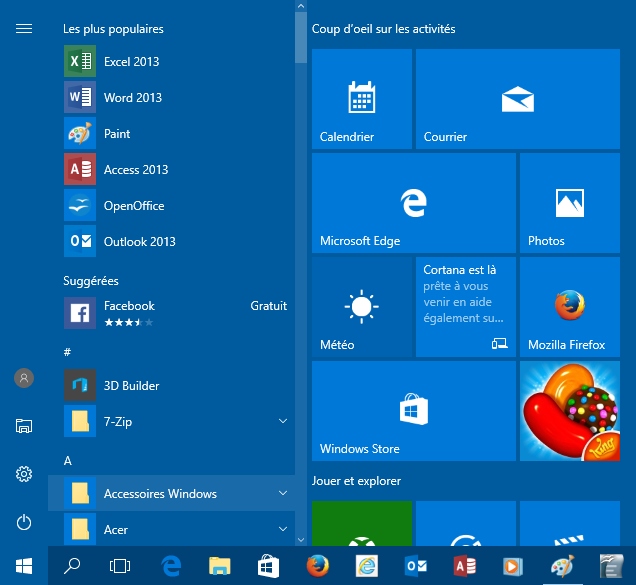
Task: Launch the Mozilla Firefox tile
Action: pyautogui.click(x=570, y=307)
